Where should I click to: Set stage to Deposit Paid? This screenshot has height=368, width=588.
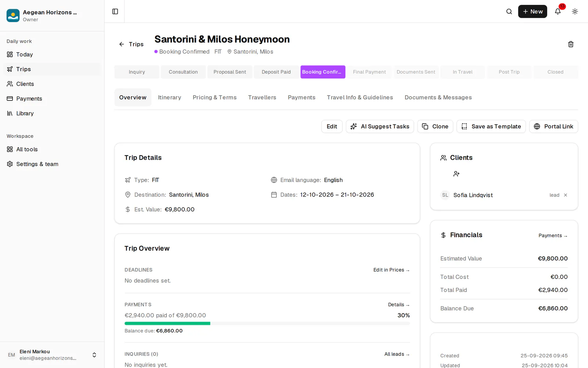276,72
